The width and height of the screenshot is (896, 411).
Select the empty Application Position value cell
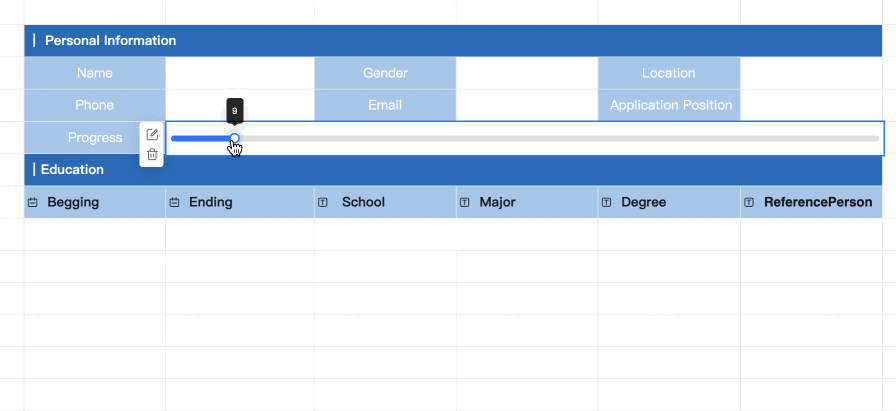(x=811, y=105)
